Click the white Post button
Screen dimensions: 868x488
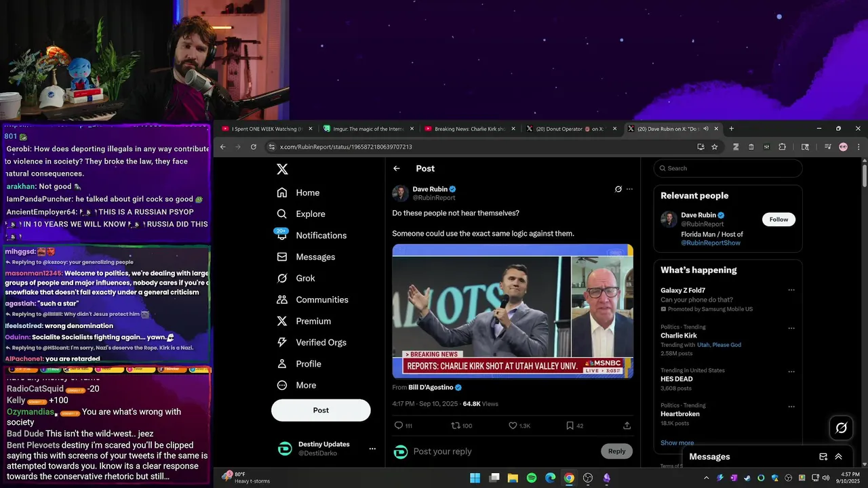[x=321, y=410]
